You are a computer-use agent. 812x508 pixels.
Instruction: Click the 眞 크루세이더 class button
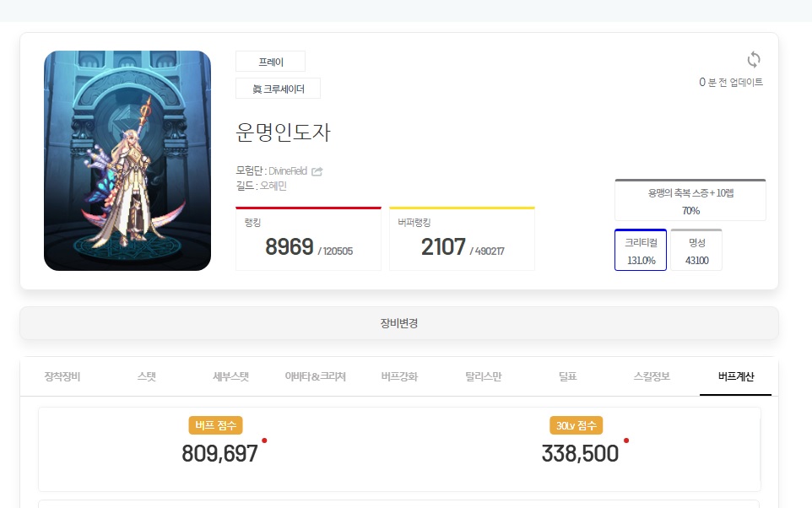click(x=278, y=89)
